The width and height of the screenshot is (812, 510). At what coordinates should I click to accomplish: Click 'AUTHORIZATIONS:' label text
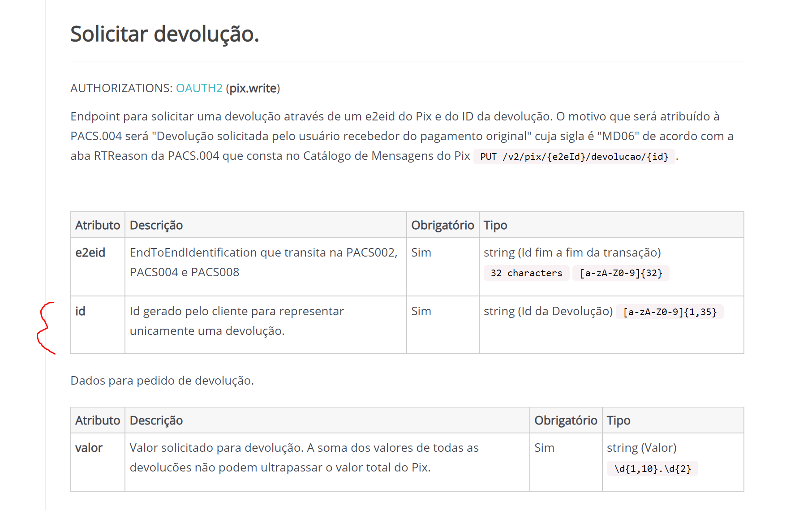point(121,88)
